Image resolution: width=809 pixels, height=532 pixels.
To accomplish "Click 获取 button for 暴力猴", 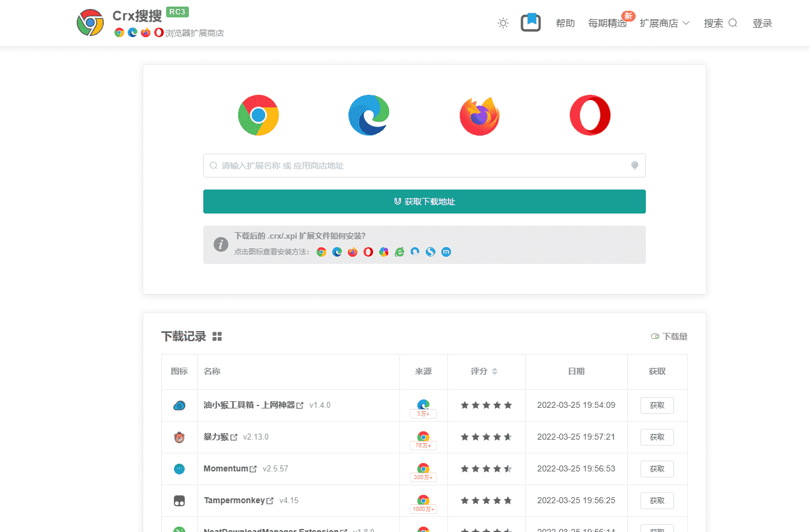I will tap(657, 437).
